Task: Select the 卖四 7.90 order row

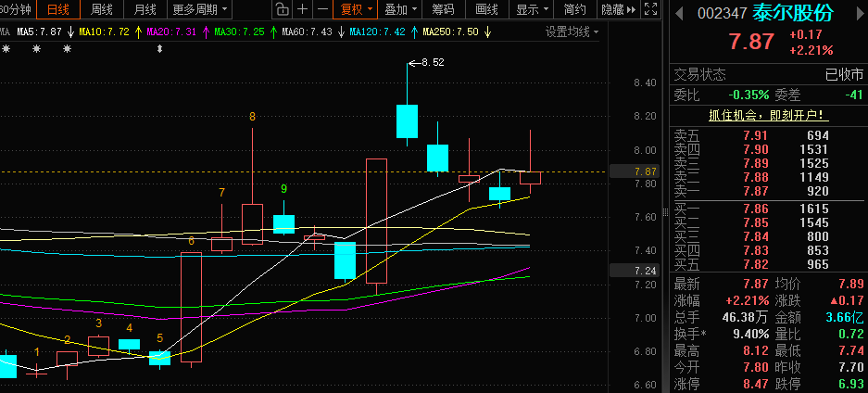Action: pyautogui.click(x=768, y=149)
